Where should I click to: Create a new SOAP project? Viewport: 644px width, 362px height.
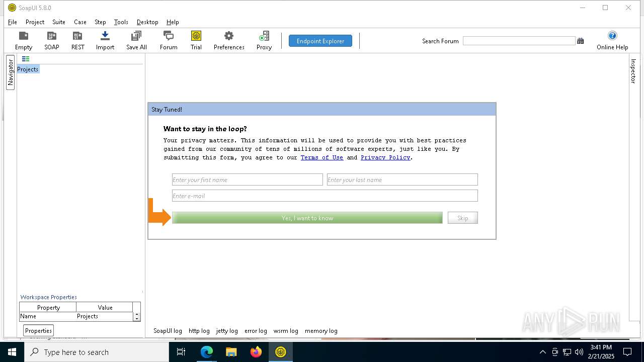51,41
